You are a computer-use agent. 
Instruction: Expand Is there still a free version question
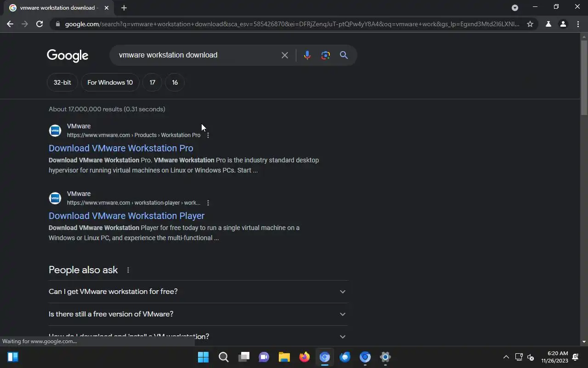pos(198,314)
